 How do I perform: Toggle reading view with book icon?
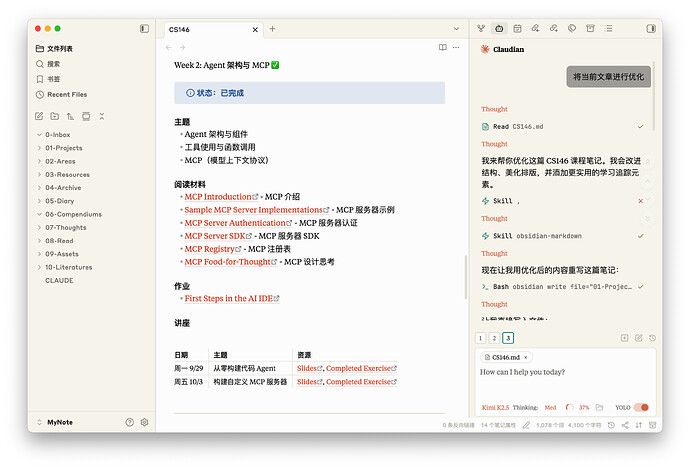point(443,47)
